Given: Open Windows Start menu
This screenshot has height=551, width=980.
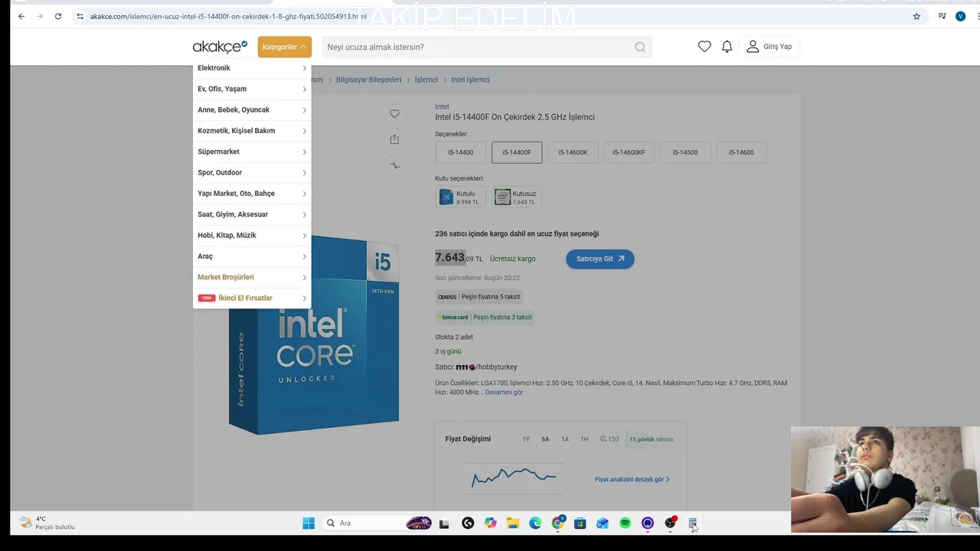Looking at the screenshot, I should 309,523.
